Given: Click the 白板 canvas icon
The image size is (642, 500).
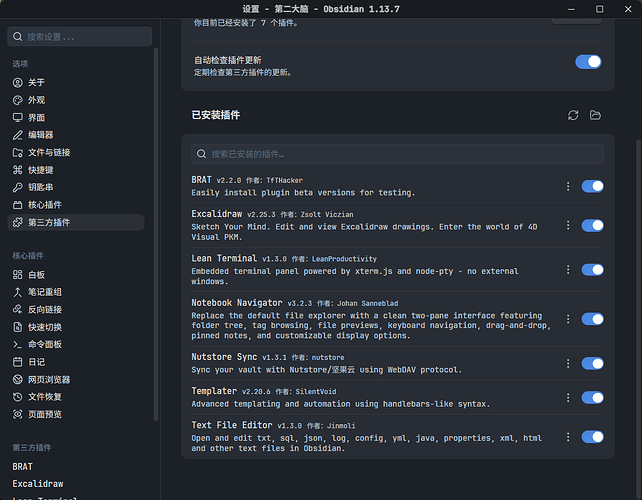Looking at the screenshot, I should coord(18,275).
